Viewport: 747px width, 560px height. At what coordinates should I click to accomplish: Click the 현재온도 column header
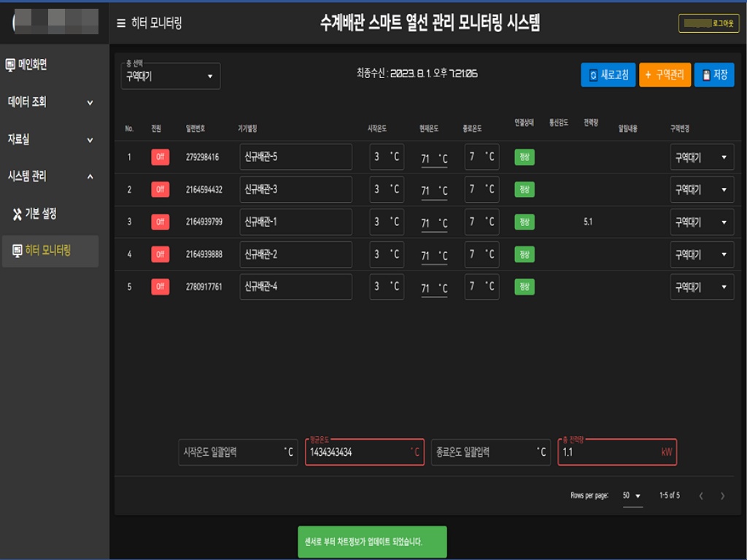point(429,128)
